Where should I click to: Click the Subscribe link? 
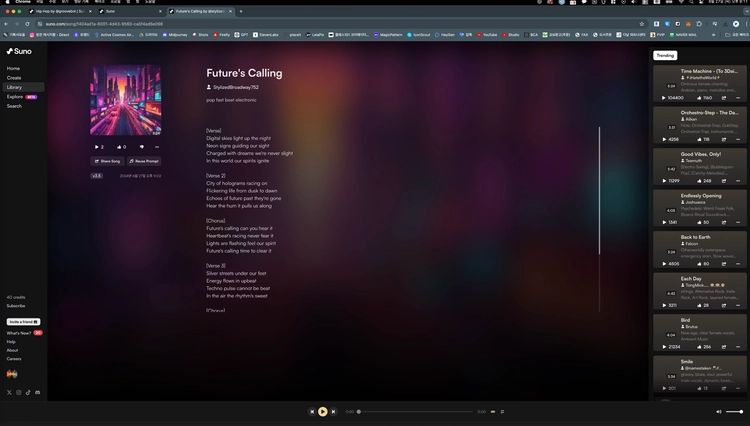pos(16,306)
